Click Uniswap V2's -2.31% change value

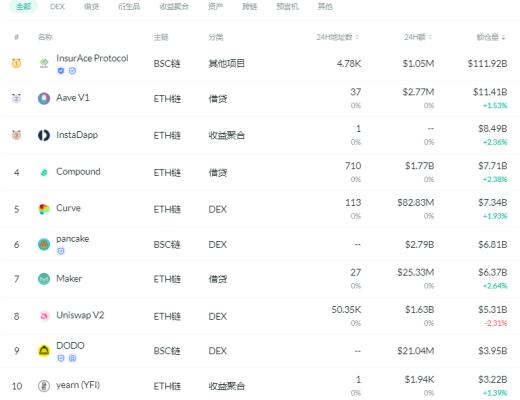(x=496, y=323)
